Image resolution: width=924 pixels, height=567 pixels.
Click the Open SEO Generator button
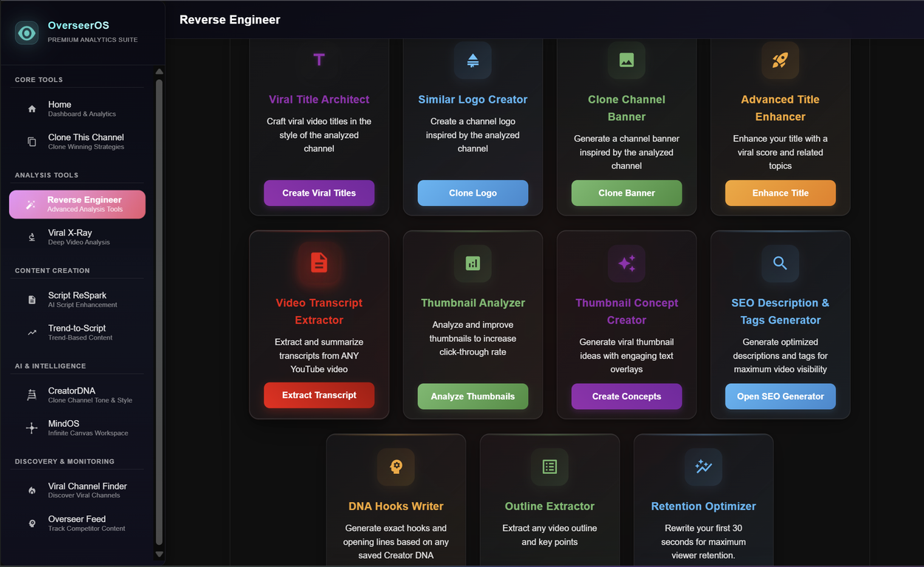[780, 396]
